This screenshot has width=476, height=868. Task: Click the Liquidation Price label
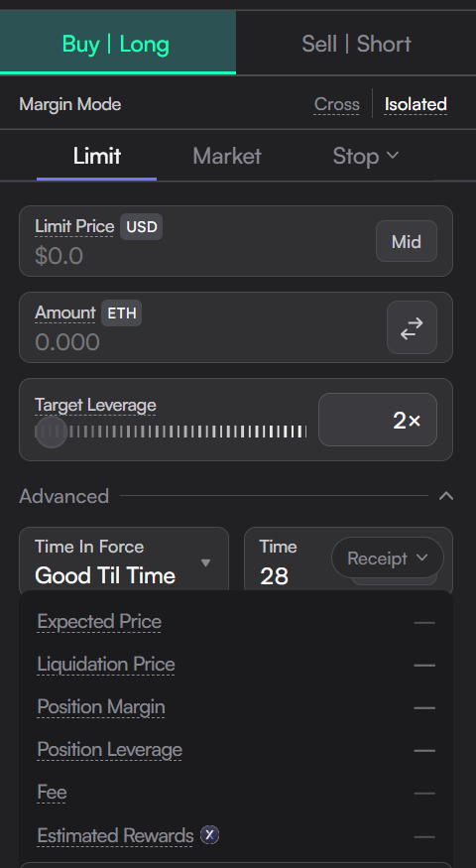[106, 664]
